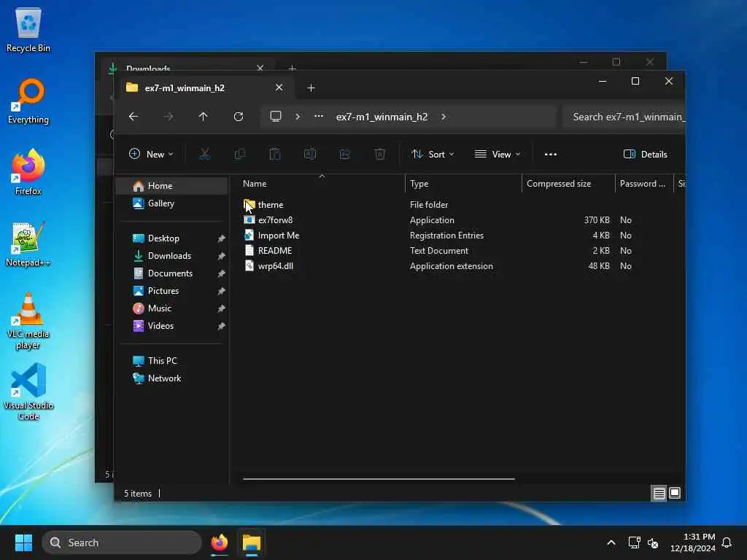747x560 pixels.
Task: Open the Sort dropdown
Action: point(433,155)
